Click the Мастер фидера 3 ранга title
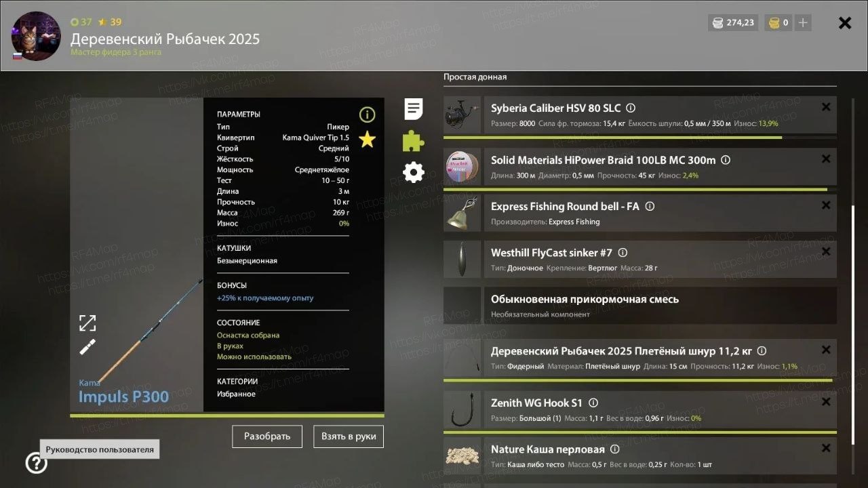Viewport: 868px width, 488px height. click(116, 52)
